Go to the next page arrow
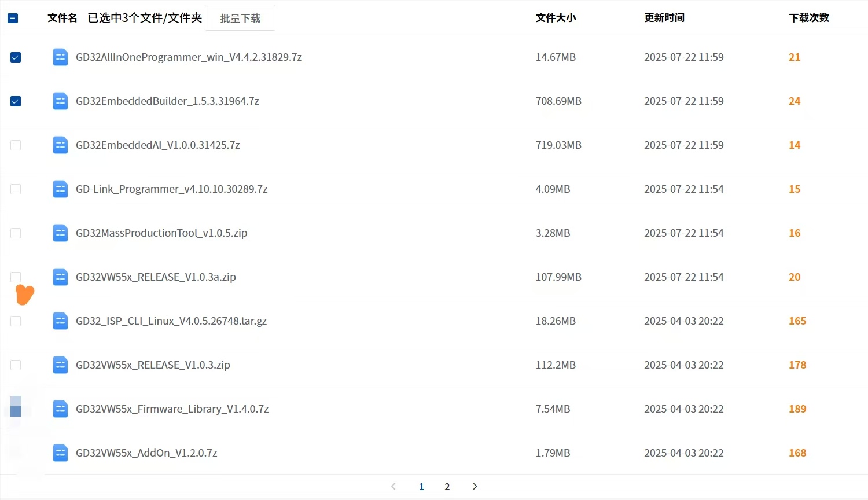Image resolution: width=868 pixels, height=500 pixels. (475, 487)
